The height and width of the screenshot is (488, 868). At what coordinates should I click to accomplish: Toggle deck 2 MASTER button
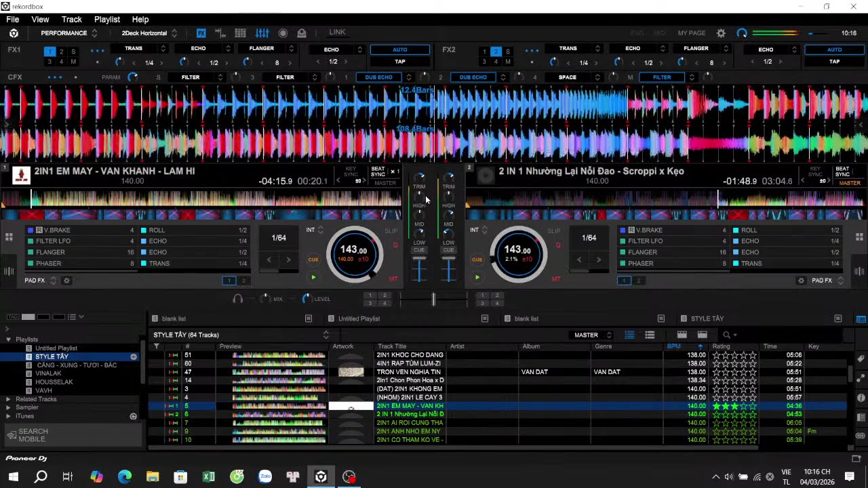click(850, 183)
